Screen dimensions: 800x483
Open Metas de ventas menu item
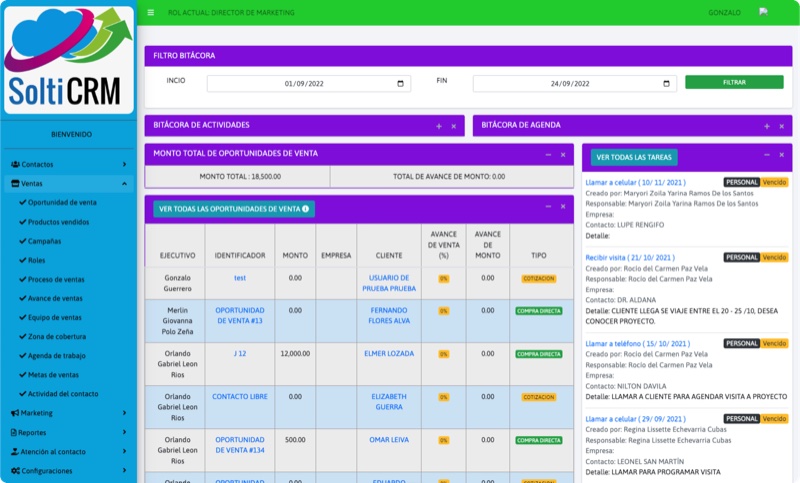click(49, 375)
